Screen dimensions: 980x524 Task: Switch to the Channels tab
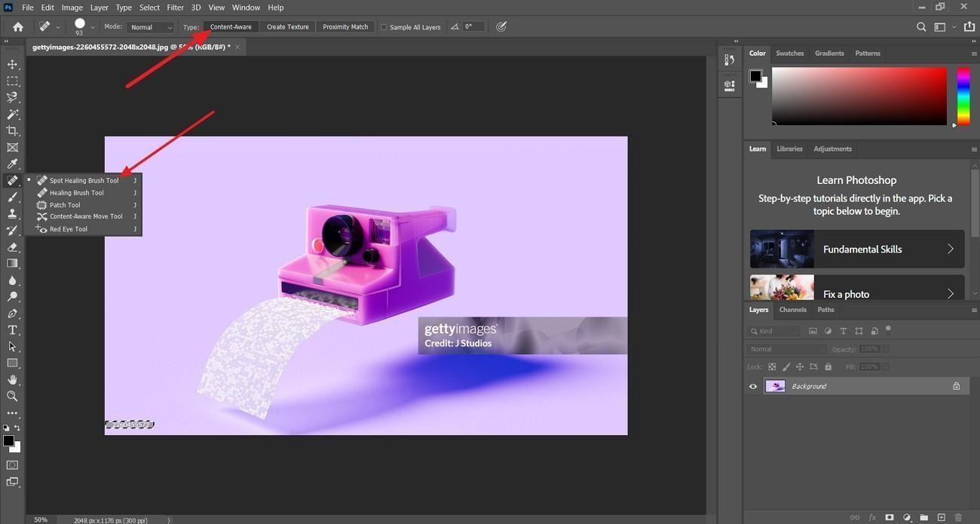[792, 310]
